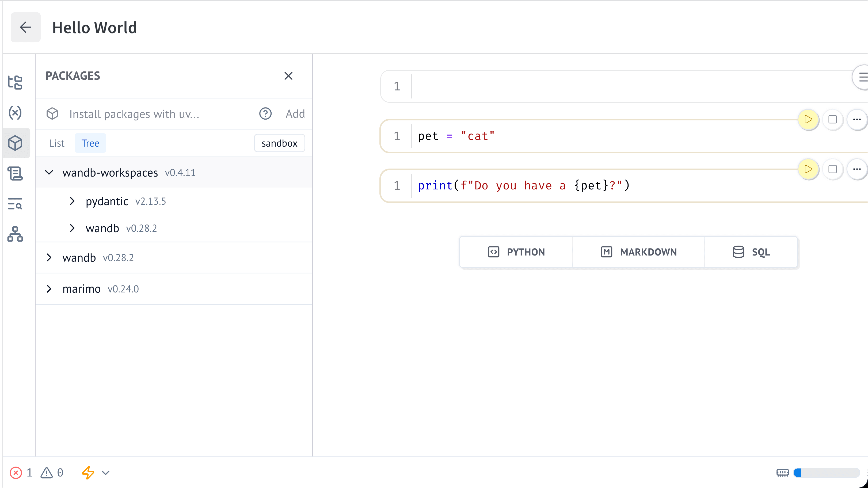868x488 pixels.
Task: Click the sandbox badge
Action: 279,143
